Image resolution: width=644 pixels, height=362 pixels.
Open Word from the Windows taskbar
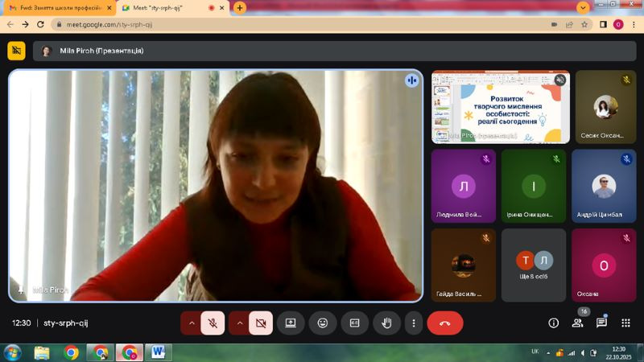coord(158,352)
